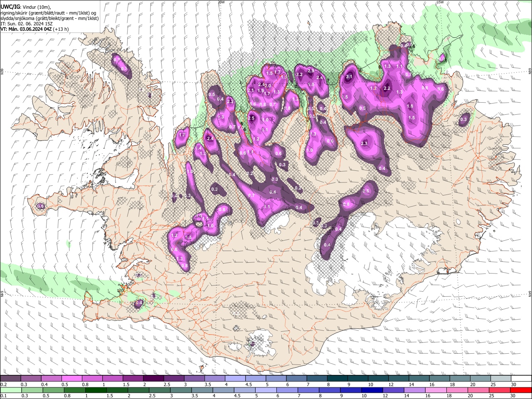Click the snow legend swatch for 0.3–0.4 mm

pos(31,379)
